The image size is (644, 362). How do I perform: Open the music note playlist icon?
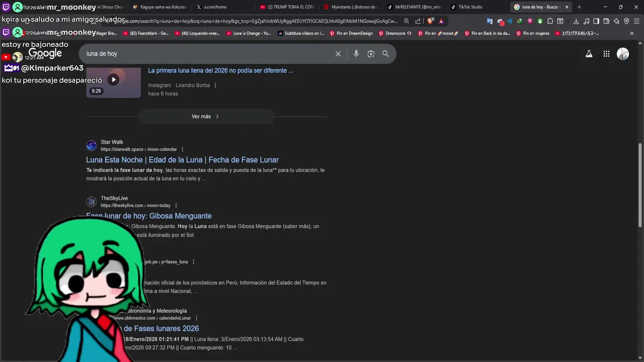coord(586,21)
